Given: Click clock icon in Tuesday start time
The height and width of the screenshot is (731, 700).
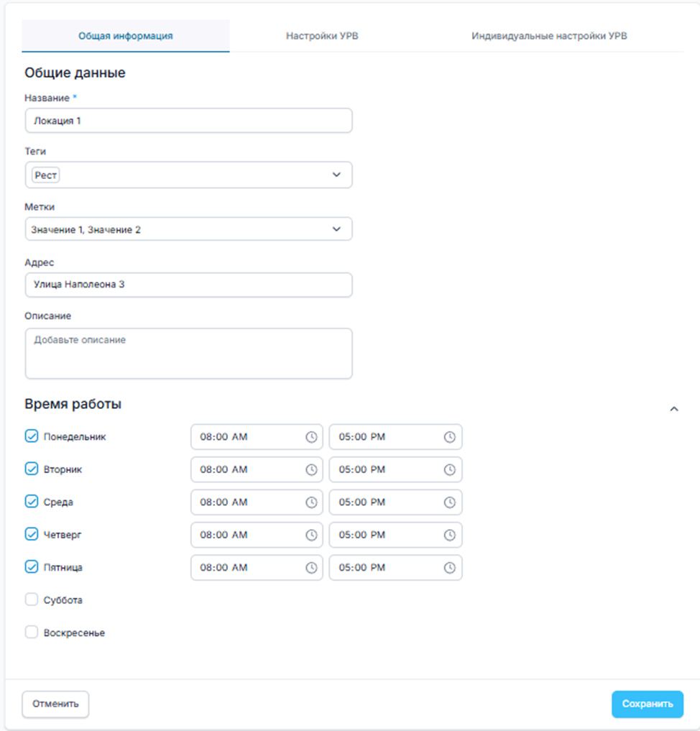Looking at the screenshot, I should [311, 469].
